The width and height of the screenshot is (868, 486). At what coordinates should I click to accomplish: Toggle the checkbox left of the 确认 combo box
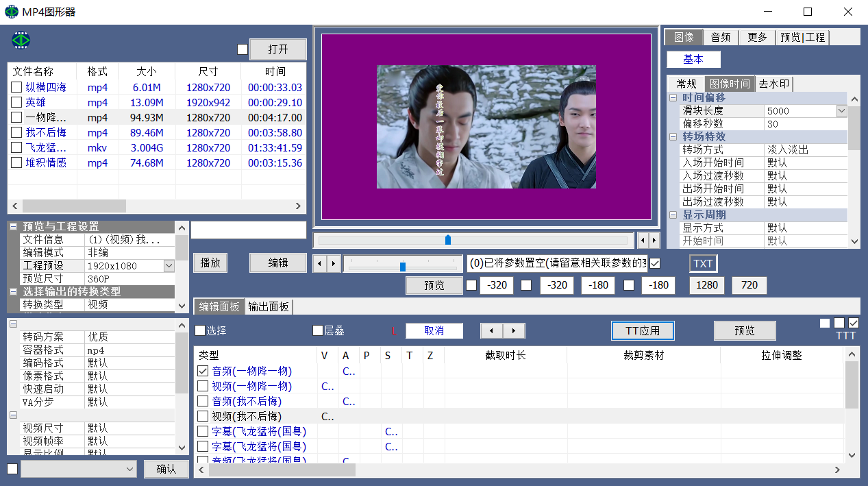coord(12,469)
